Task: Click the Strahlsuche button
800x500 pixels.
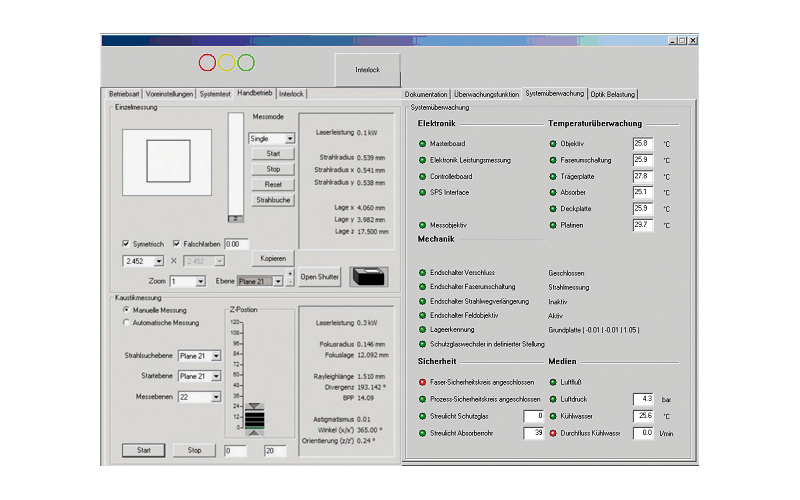Action: (273, 200)
